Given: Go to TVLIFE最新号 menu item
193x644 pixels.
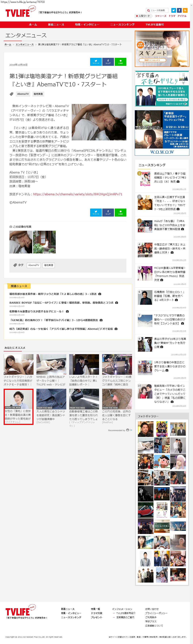Looking at the screenshot, I should click(x=154, y=25).
